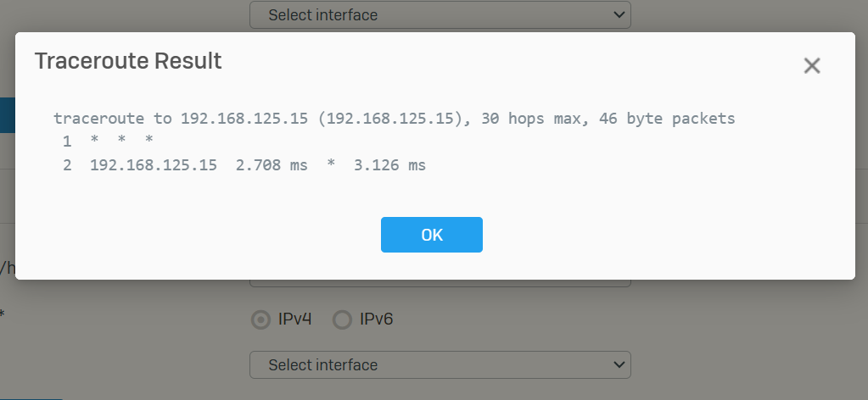868x400 pixels.
Task: Click the 46 byte packets text
Action: 667,119
